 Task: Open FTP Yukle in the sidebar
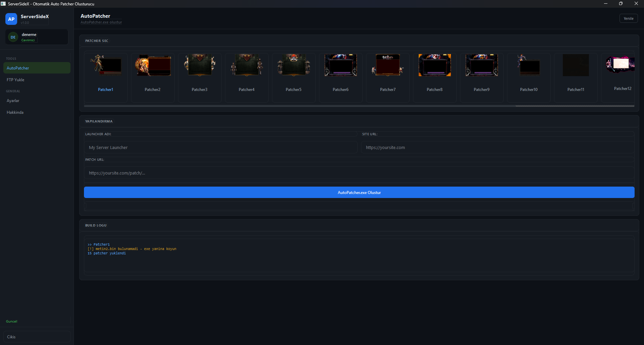point(37,80)
